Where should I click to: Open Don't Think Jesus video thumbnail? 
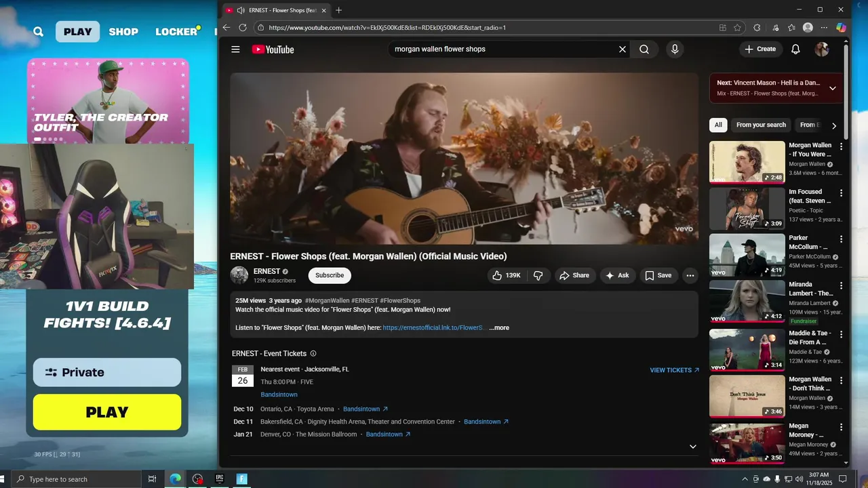(x=747, y=396)
